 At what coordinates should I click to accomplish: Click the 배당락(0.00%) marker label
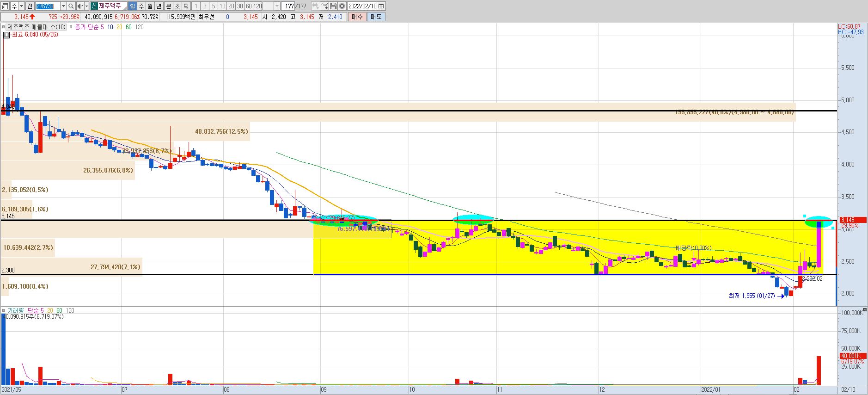pos(693,248)
